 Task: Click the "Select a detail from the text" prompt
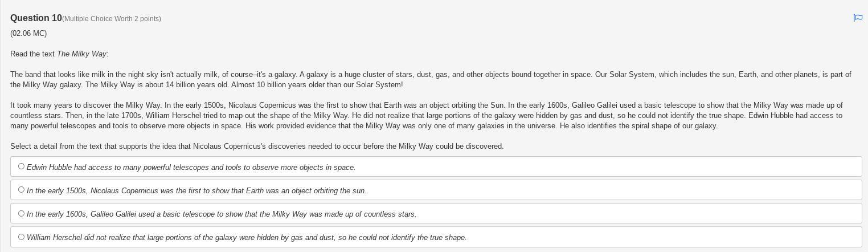tap(256, 147)
